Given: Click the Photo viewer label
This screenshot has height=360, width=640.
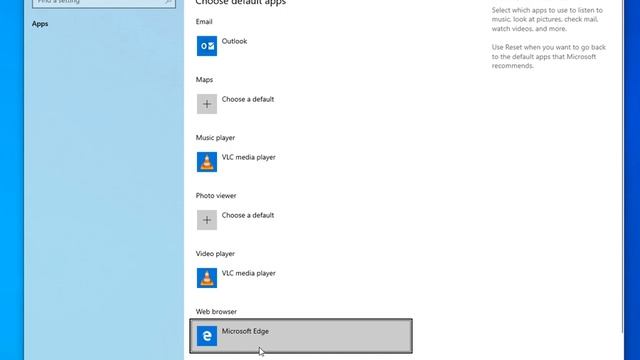Looking at the screenshot, I should 216,196.
